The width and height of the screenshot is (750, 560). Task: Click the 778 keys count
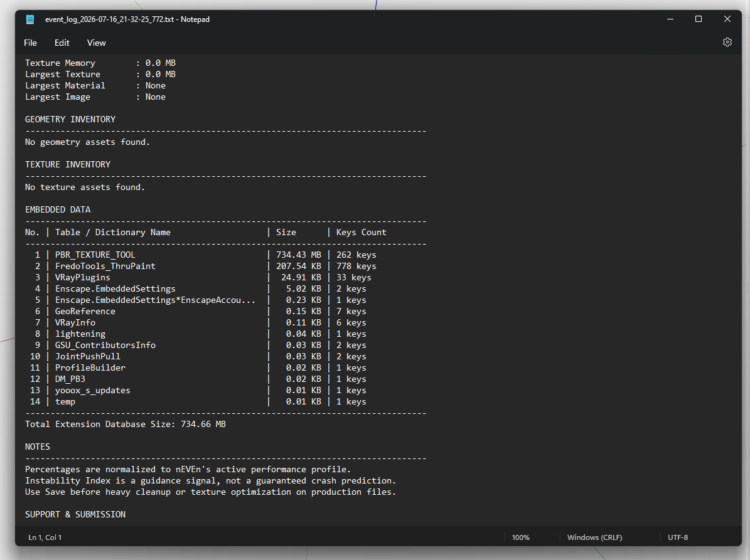pyautogui.click(x=356, y=266)
